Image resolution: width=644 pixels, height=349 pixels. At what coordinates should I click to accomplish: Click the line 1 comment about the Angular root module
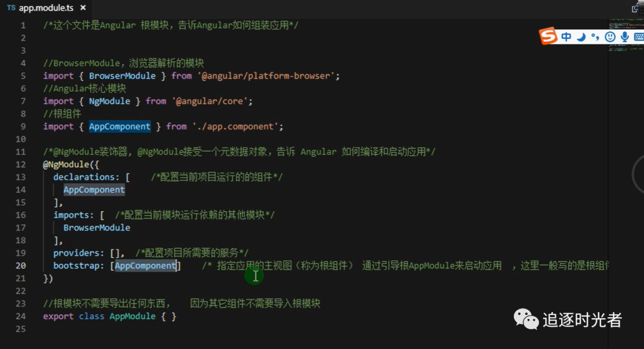tap(171, 26)
